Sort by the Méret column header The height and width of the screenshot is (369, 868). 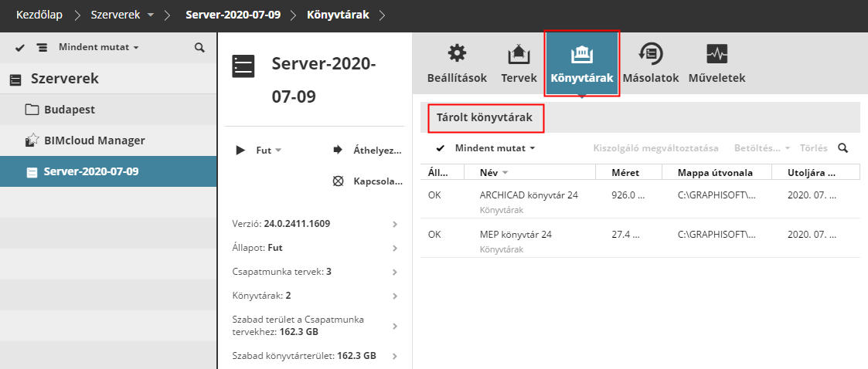pos(629,173)
